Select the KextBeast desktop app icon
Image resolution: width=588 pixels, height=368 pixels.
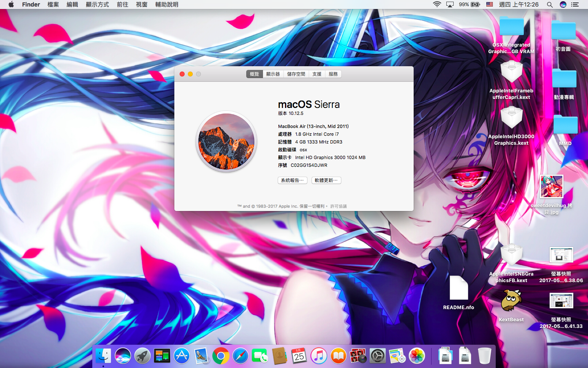pos(511,301)
